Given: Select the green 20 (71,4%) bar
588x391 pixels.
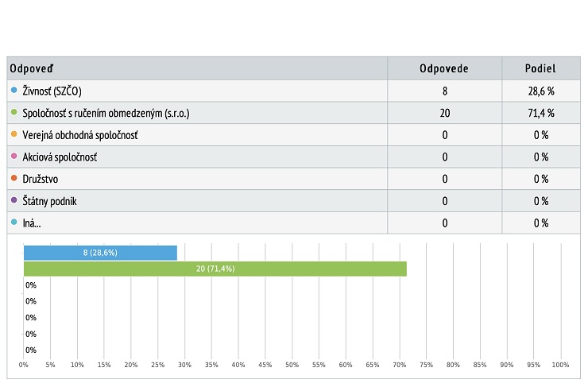Looking at the screenshot, I should 215,269.
